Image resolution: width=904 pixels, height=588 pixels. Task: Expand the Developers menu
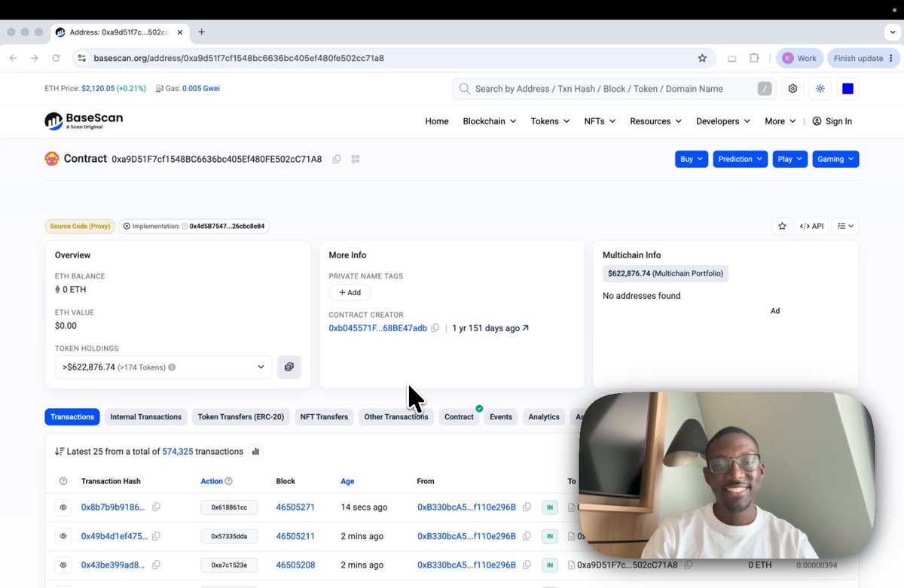click(x=723, y=121)
